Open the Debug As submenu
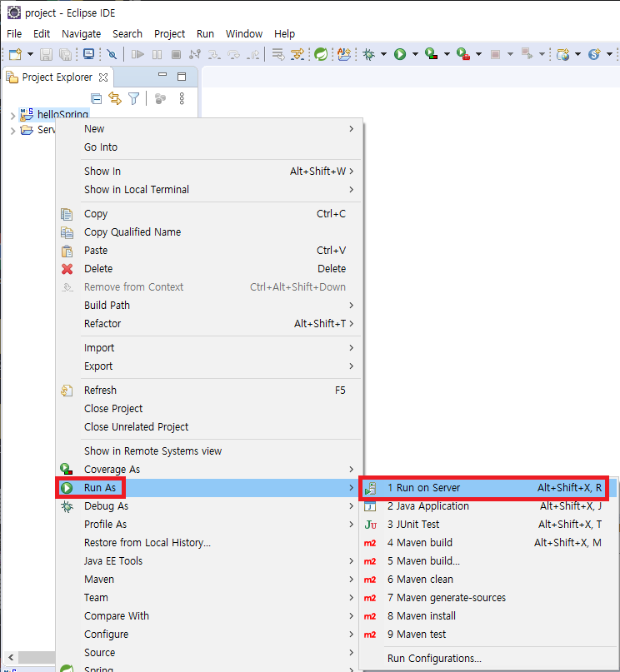This screenshot has width=620, height=672. (209, 506)
